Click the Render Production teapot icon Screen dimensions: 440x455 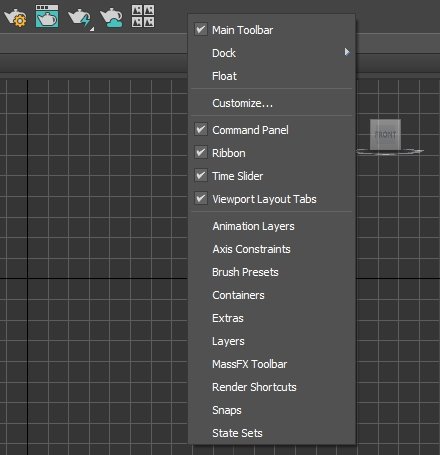[80, 18]
